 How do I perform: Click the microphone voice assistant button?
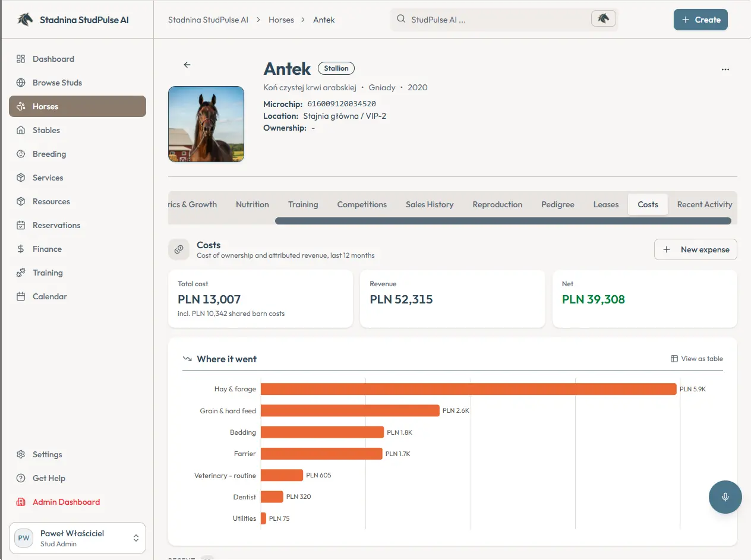click(725, 497)
